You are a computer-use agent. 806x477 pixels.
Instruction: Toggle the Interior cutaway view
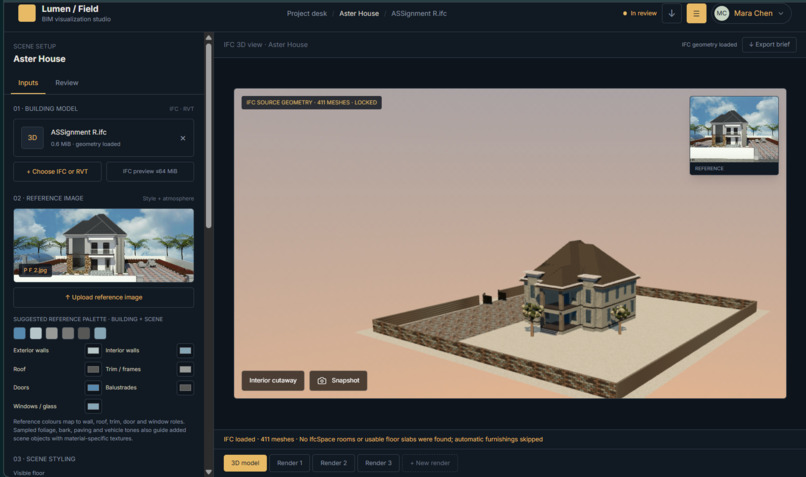[x=273, y=380]
